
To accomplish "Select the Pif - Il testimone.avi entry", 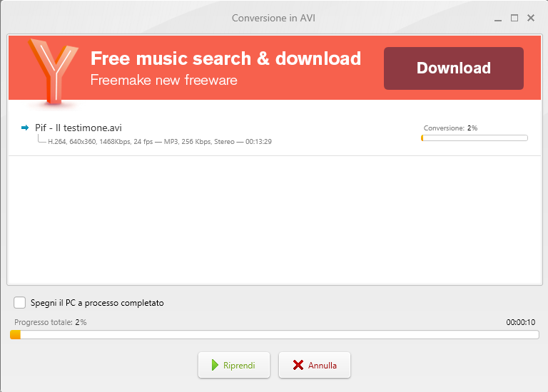I will click(78, 128).
